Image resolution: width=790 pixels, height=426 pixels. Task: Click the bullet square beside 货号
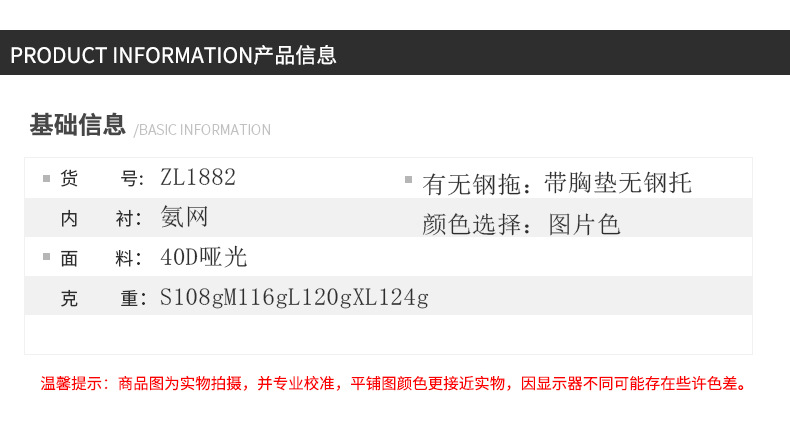pyautogui.click(x=46, y=178)
